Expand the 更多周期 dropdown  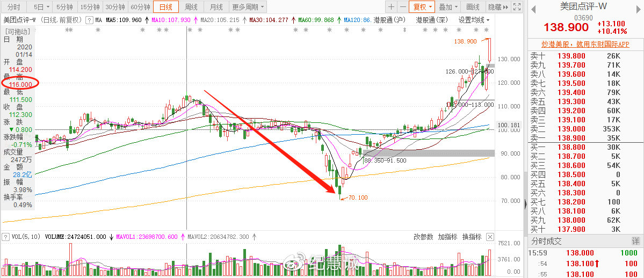[x=248, y=6]
